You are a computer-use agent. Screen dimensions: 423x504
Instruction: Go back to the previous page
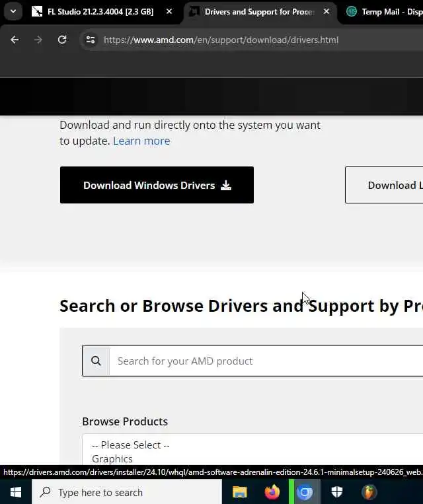(x=15, y=40)
